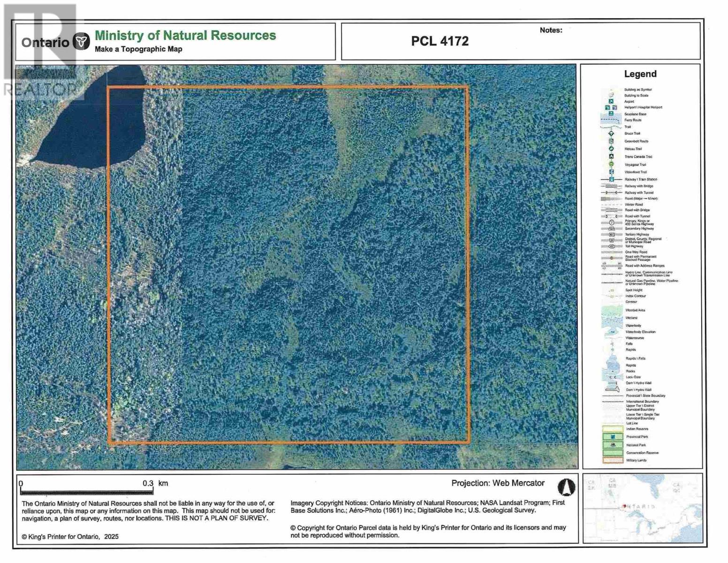Image resolution: width=728 pixels, height=563 pixels.
Task: Select the Airport legend icon
Action: coord(611,101)
